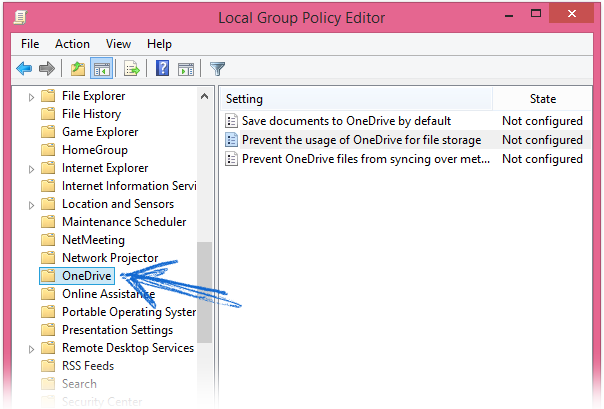Expand the Remote Desktop Services node

pyautogui.click(x=31, y=349)
